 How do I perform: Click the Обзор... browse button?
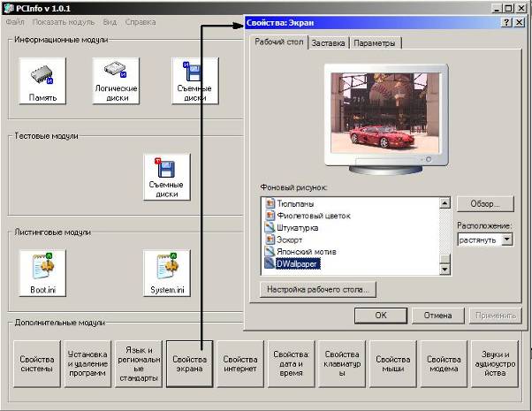coord(484,204)
